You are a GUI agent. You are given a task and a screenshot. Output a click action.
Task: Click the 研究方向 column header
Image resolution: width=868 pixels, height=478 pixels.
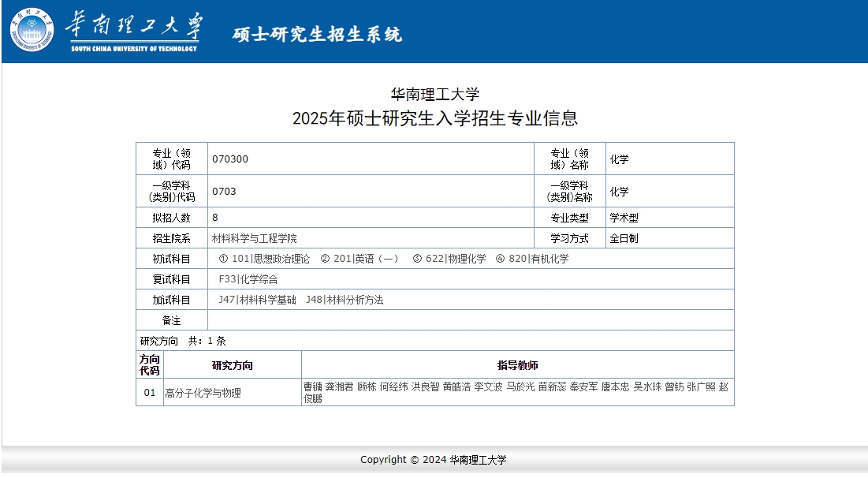(233, 365)
